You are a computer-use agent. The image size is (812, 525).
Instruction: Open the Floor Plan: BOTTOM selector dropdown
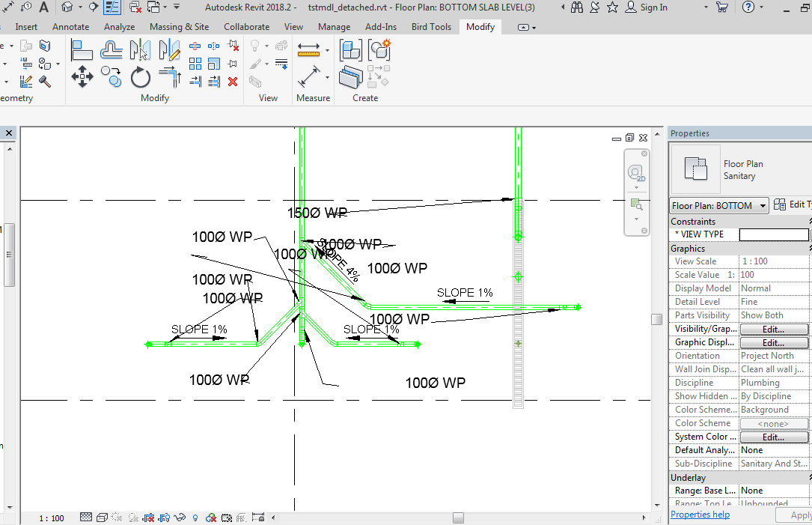764,204
